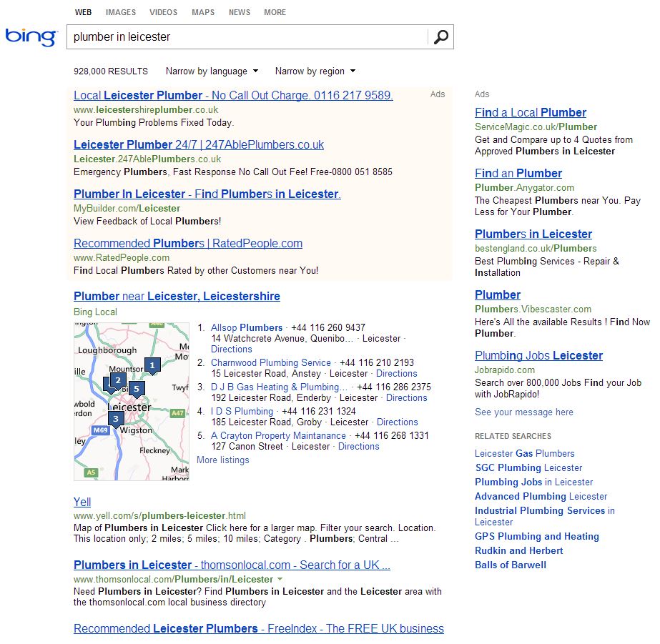Open the Narrow by region dropdown
This screenshot has height=644, width=660.
tap(315, 71)
